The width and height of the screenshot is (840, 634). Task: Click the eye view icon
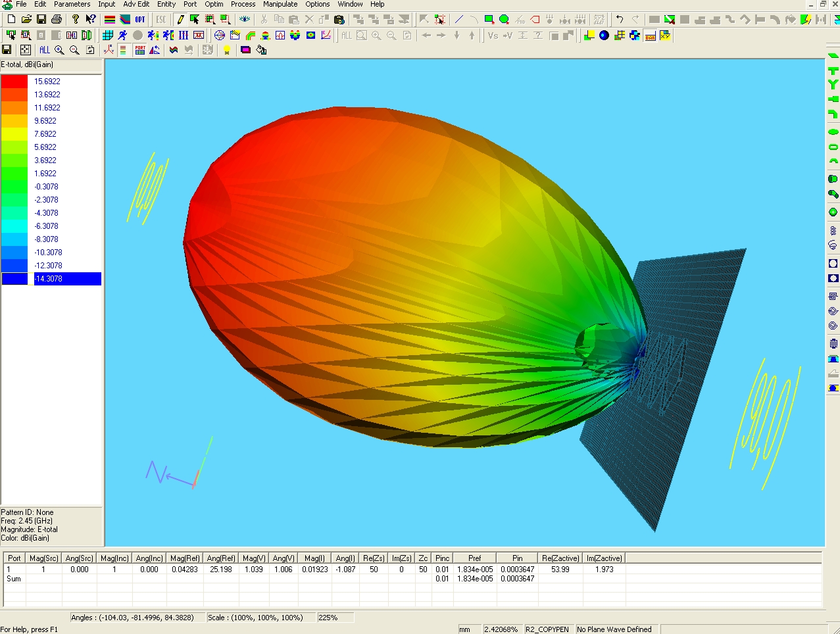coord(245,20)
